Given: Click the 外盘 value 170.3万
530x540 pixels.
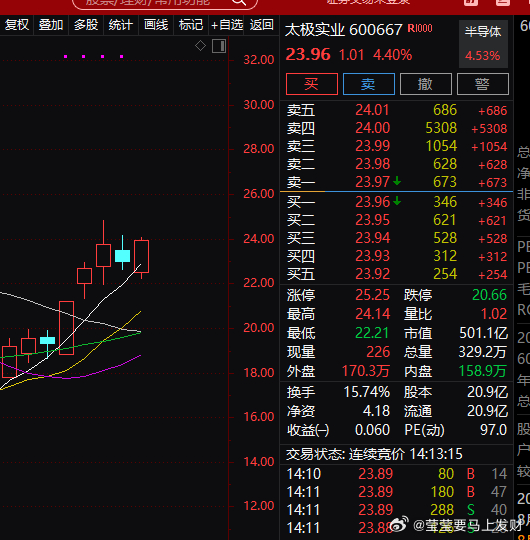Looking at the screenshot, I should click(x=366, y=371).
